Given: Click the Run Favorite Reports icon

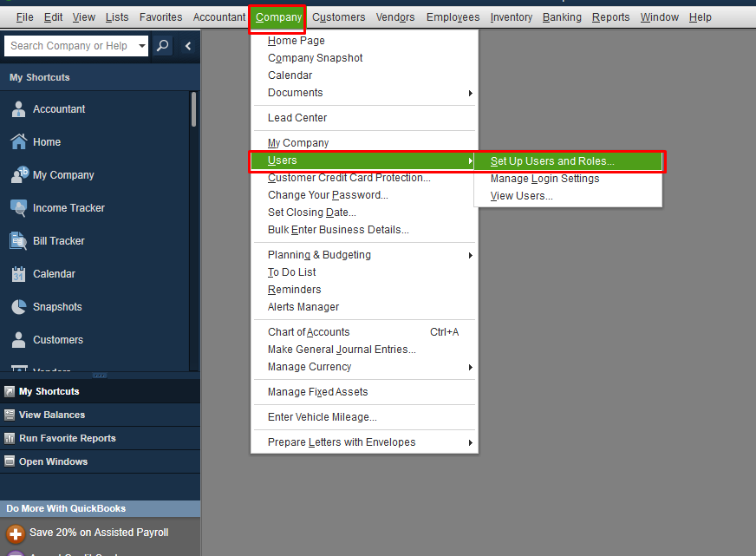Looking at the screenshot, I should 10,438.
